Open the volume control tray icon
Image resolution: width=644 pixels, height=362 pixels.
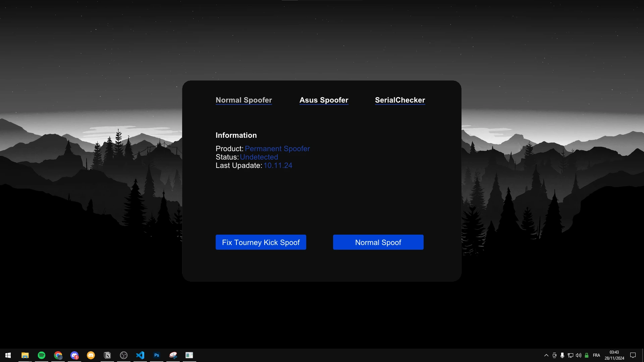[x=579, y=355]
